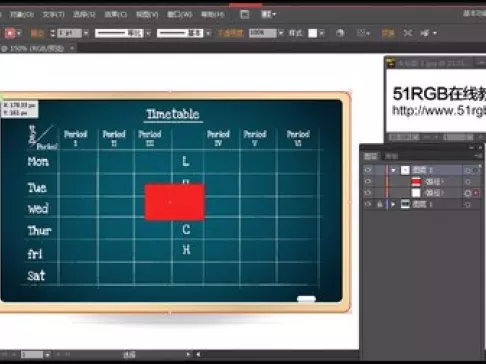Open the arrange documents icon in menu bar

click(x=268, y=14)
